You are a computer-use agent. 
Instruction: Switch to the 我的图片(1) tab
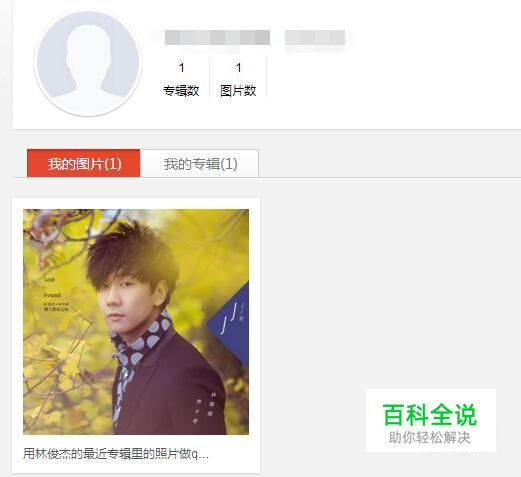[x=84, y=163]
